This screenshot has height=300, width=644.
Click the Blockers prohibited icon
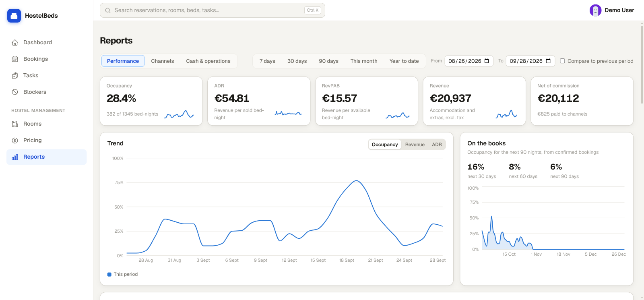[15, 92]
